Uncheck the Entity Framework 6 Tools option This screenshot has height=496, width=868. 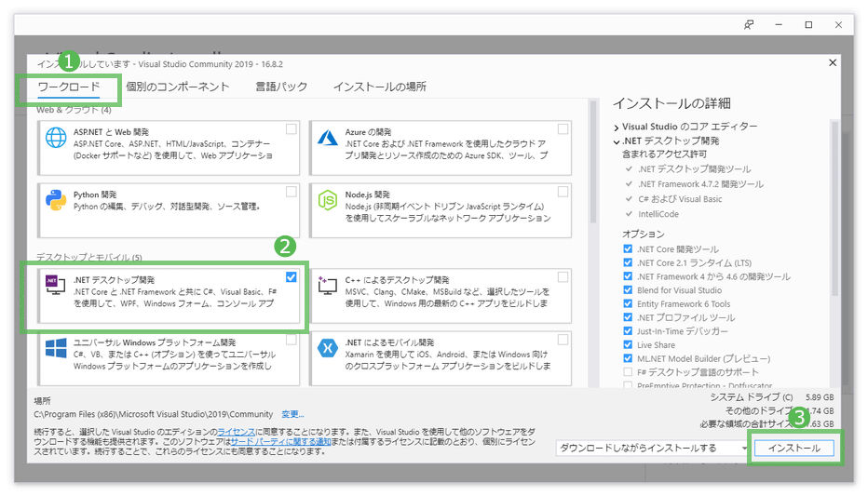628,303
